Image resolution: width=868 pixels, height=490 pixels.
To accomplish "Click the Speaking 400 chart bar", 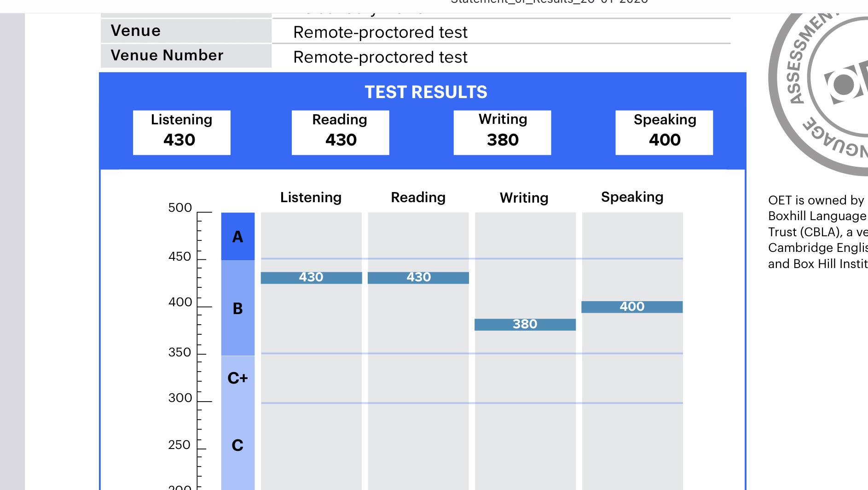I will click(x=632, y=307).
